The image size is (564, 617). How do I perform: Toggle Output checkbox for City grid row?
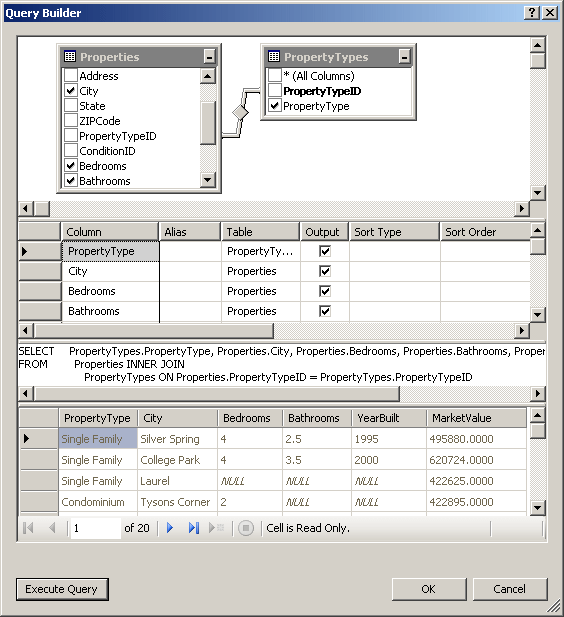[x=325, y=271]
